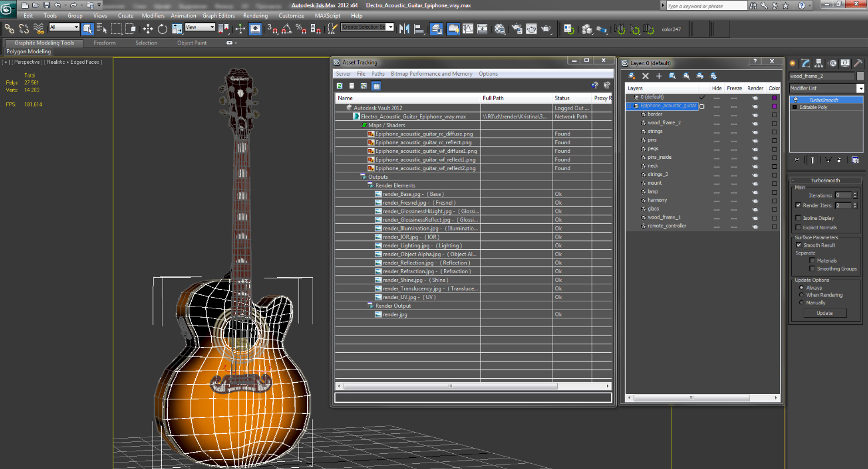The width and height of the screenshot is (868, 469).
Task: Click color swatch of 0 (default) layer
Action: pyautogui.click(x=775, y=97)
